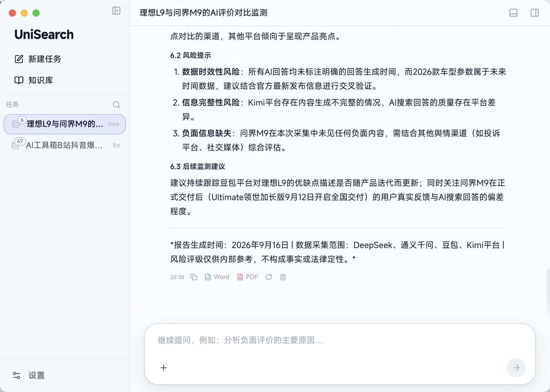Image resolution: width=550 pixels, height=392 pixels.
Task: Delete the message with trash icon
Action: 283,277
